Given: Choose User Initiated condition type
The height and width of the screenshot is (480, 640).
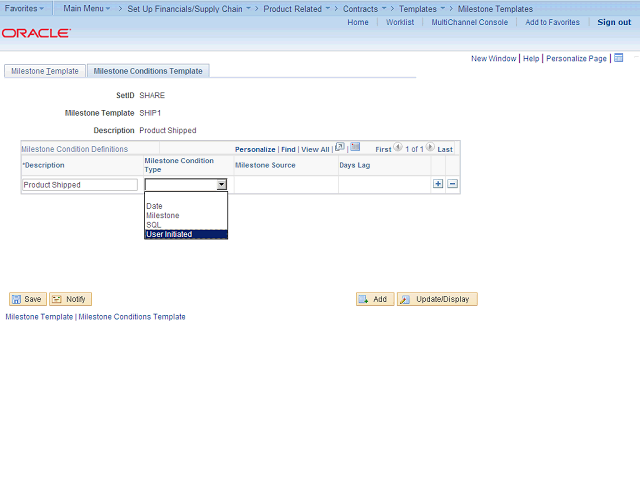Looking at the screenshot, I should coord(186,234).
